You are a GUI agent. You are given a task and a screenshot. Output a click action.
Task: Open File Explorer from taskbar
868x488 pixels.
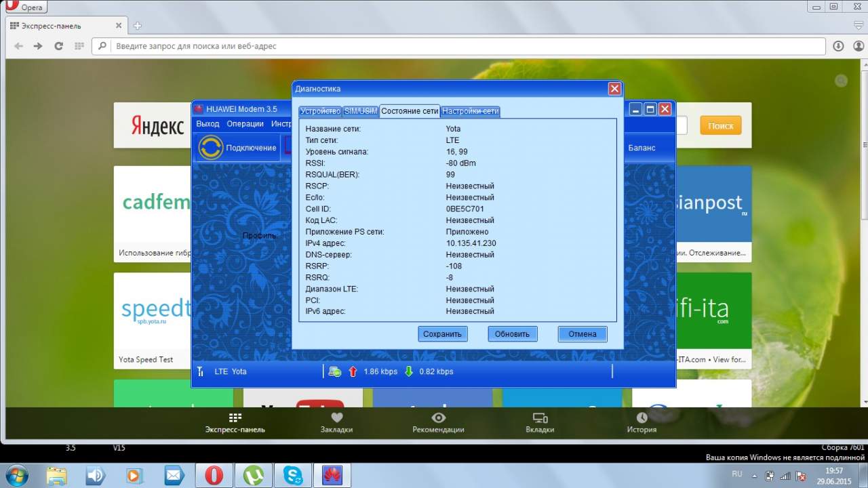point(57,475)
